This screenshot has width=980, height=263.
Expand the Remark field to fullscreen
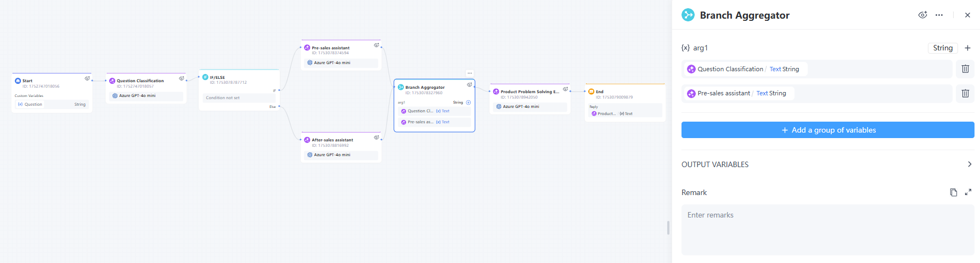968,192
